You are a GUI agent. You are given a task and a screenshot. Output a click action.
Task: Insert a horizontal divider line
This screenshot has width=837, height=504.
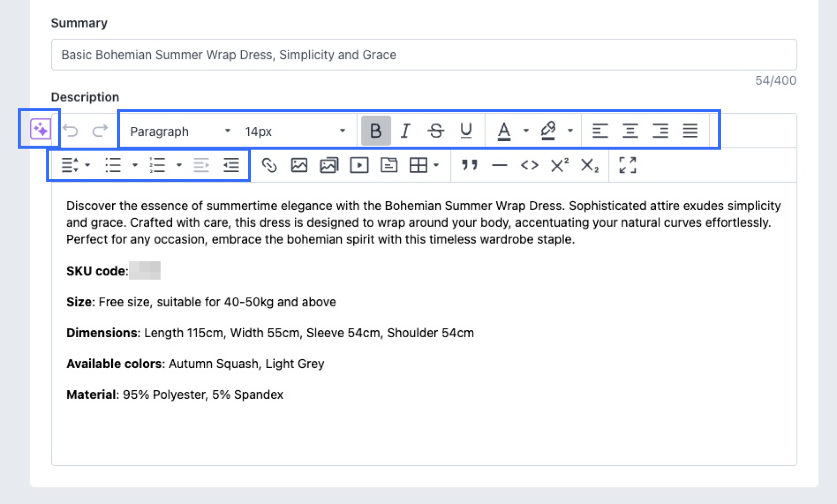499,165
